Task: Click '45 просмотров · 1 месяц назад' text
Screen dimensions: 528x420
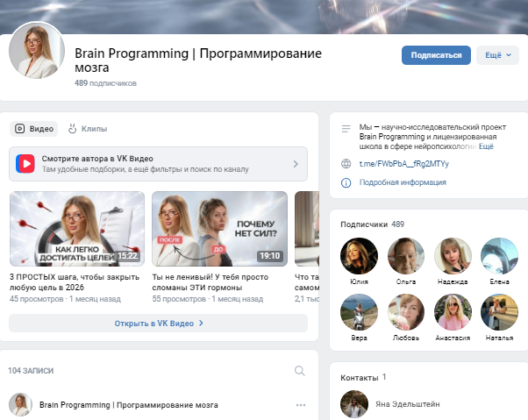Action: click(65, 299)
